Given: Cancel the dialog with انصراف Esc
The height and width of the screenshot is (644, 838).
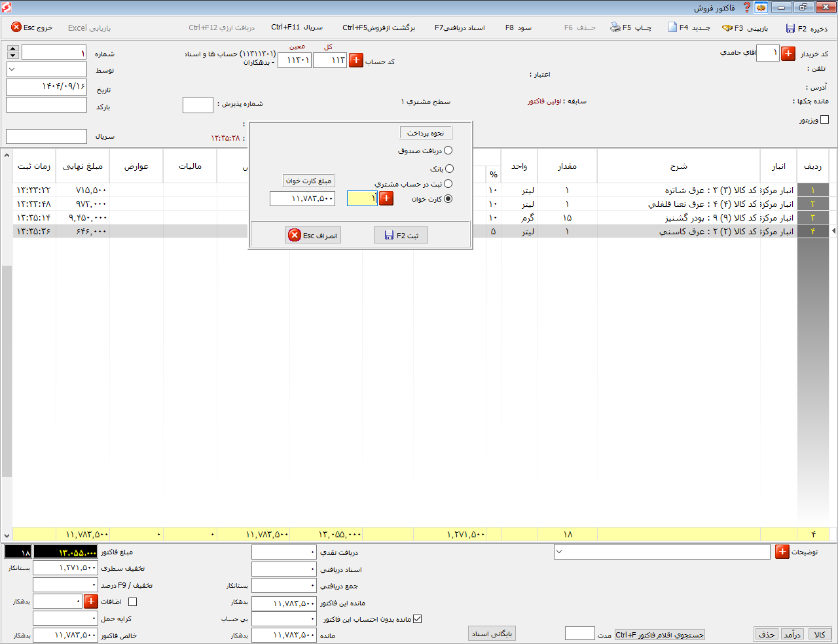Looking at the screenshot, I should tap(313, 235).
